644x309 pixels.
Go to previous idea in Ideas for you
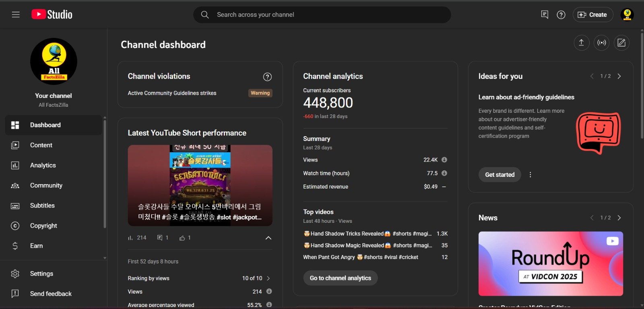[592, 76]
